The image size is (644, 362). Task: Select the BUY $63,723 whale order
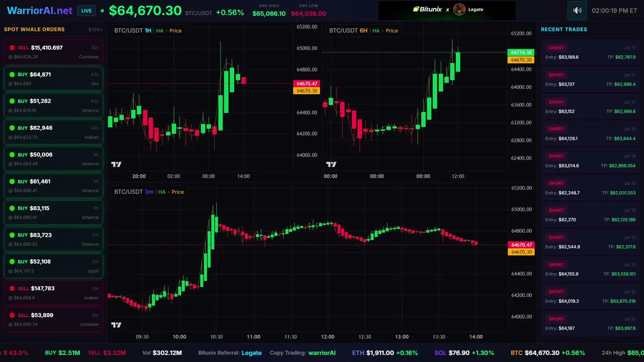(53, 239)
